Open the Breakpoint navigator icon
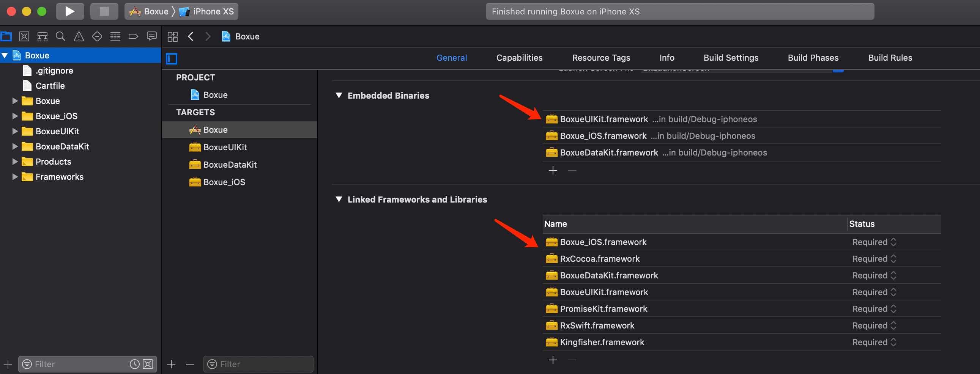The width and height of the screenshot is (980, 374). pyautogui.click(x=133, y=36)
